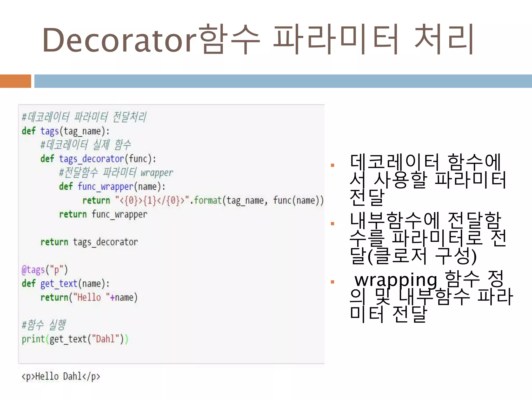
Task: Click the line 'def tags(tag_name):'
Action: (66, 131)
